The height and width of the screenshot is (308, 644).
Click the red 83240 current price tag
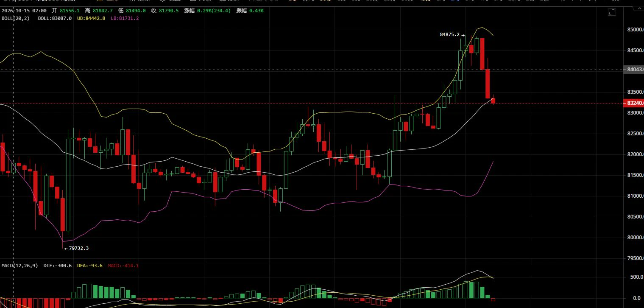pos(633,103)
